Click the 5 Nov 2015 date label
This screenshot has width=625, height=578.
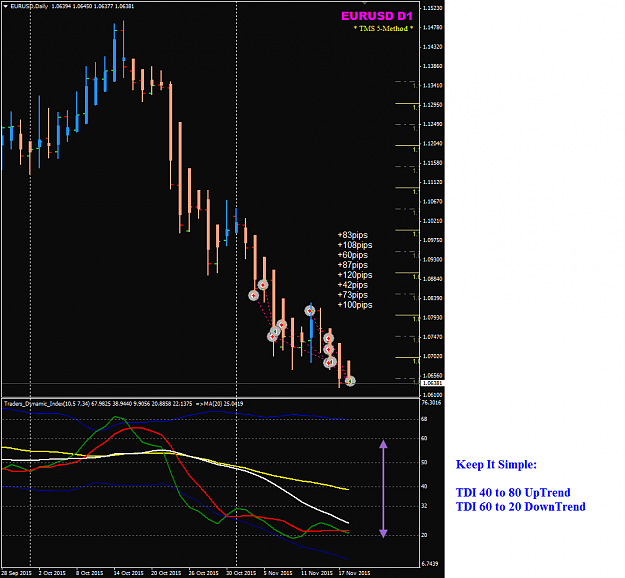(x=278, y=573)
